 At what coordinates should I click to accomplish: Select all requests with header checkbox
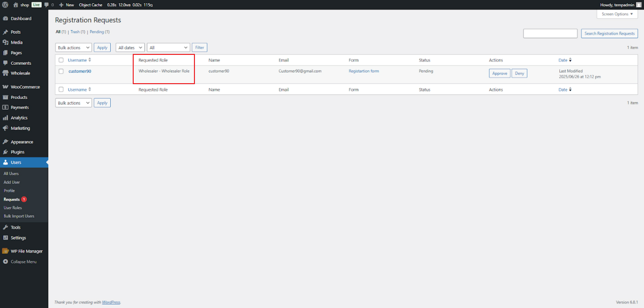coord(61,60)
